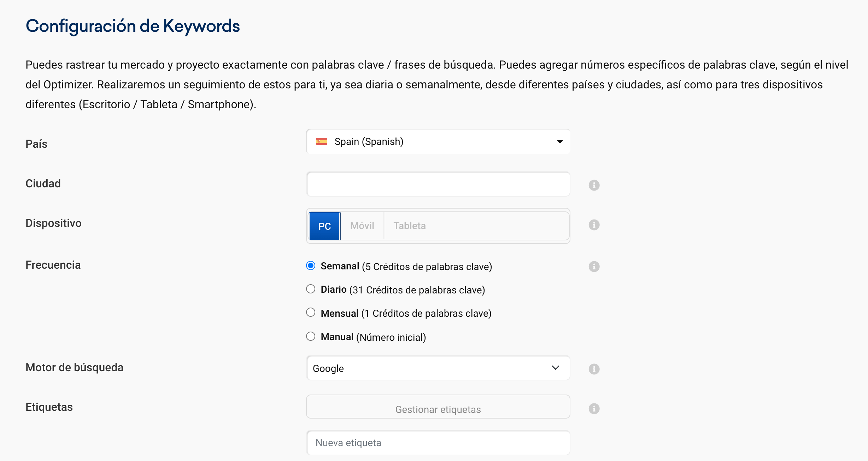Switch device to Tableta
Screen dimensions: 868x461
(409, 226)
